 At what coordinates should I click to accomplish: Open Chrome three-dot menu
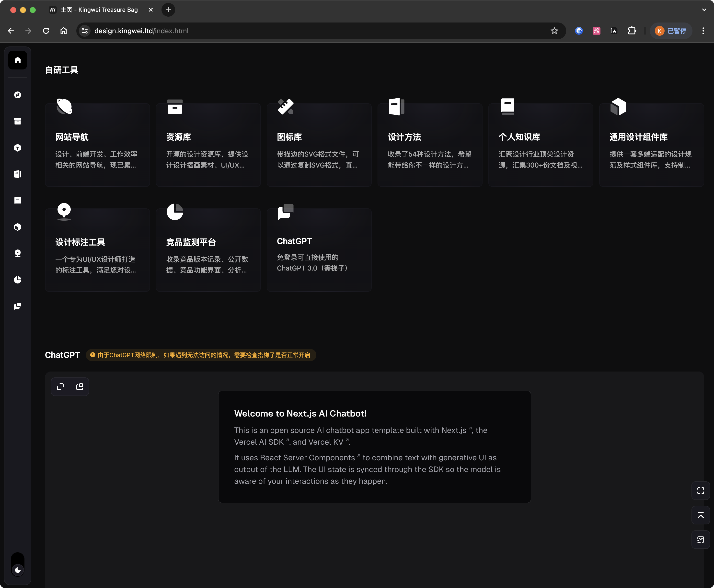(703, 31)
